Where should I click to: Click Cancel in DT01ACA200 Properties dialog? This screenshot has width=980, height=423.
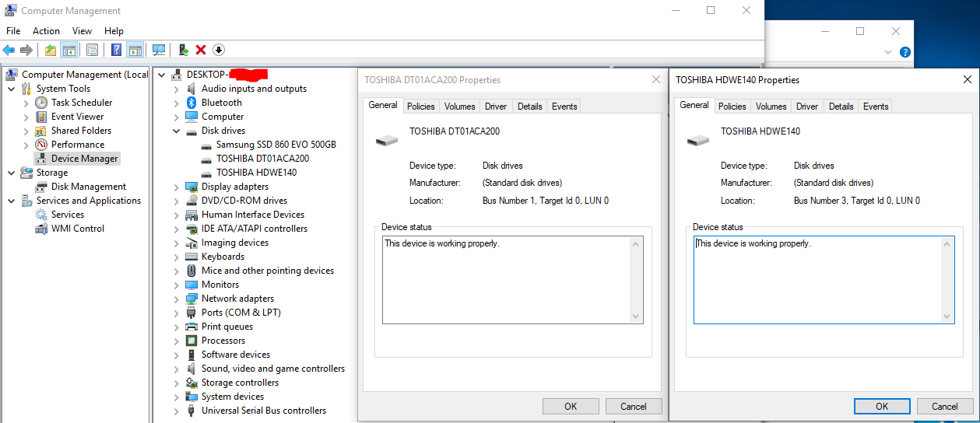(634, 406)
